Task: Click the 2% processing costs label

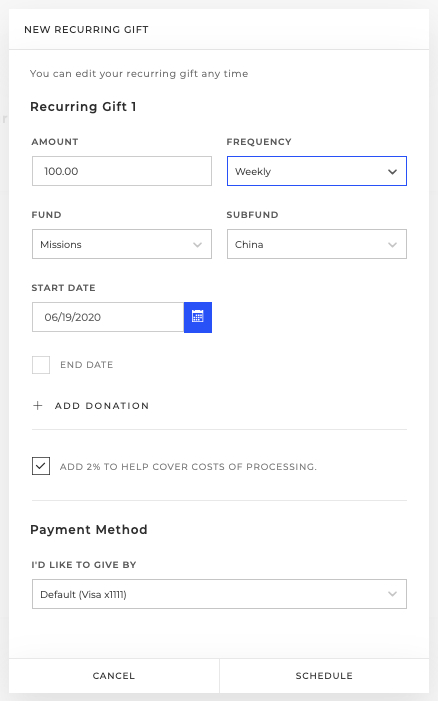Action: (x=188, y=467)
